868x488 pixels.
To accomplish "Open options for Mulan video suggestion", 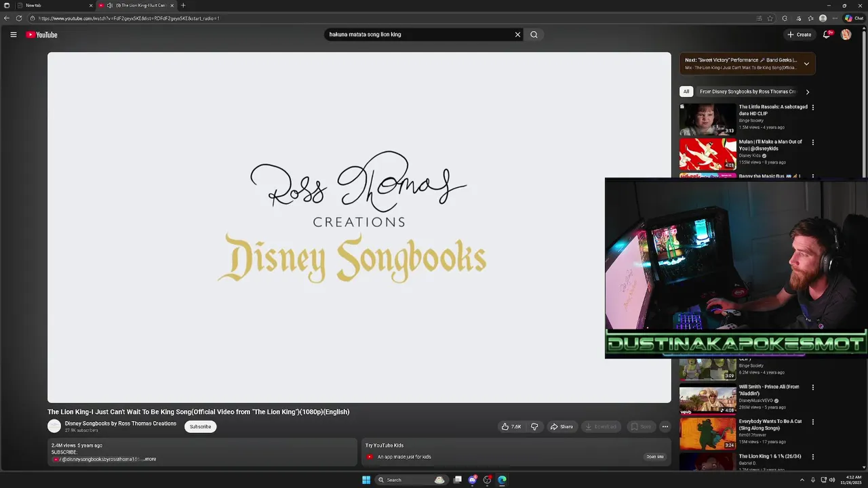I will coord(813,142).
